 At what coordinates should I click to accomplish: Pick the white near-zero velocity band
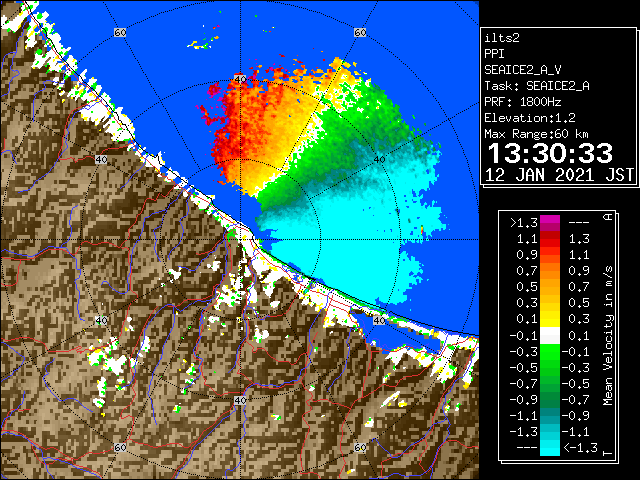[550, 336]
